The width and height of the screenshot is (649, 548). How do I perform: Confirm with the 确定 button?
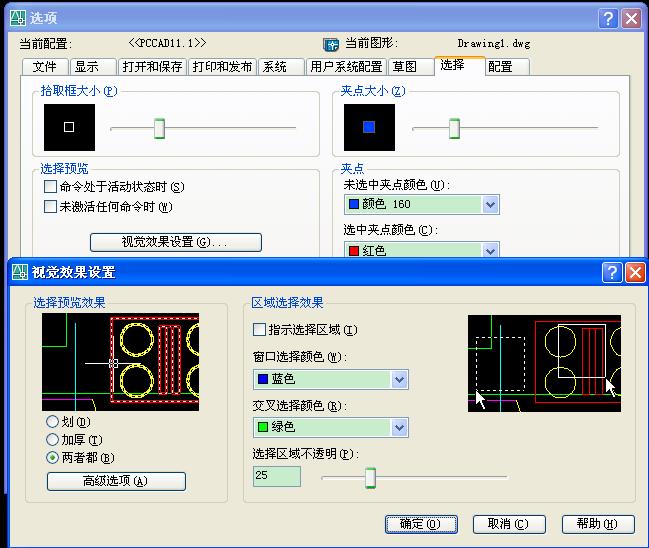[x=421, y=524]
